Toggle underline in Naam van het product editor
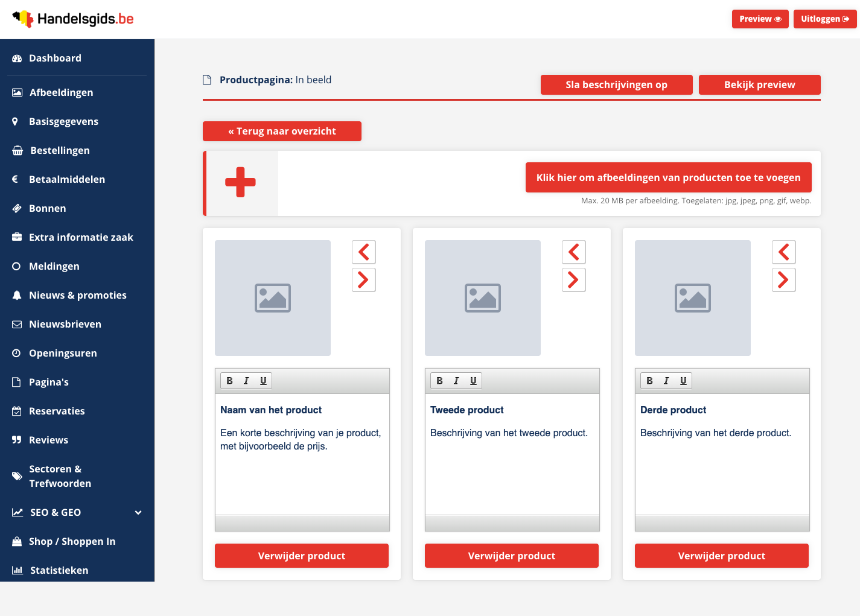 [x=263, y=381]
